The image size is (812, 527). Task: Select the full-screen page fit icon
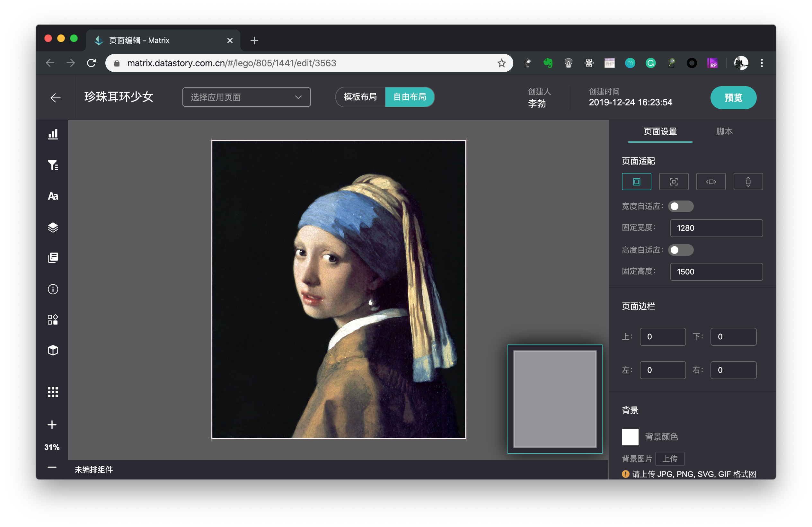(x=674, y=182)
